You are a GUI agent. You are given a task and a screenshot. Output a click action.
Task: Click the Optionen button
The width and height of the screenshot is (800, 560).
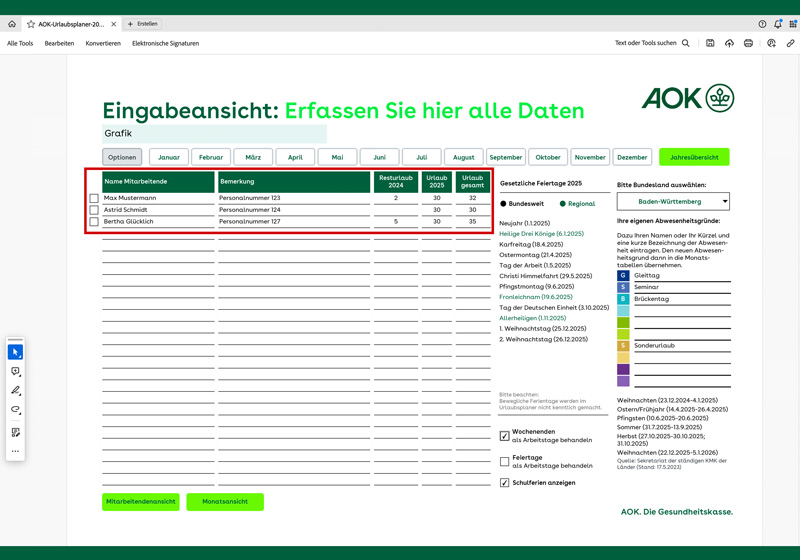(x=122, y=157)
